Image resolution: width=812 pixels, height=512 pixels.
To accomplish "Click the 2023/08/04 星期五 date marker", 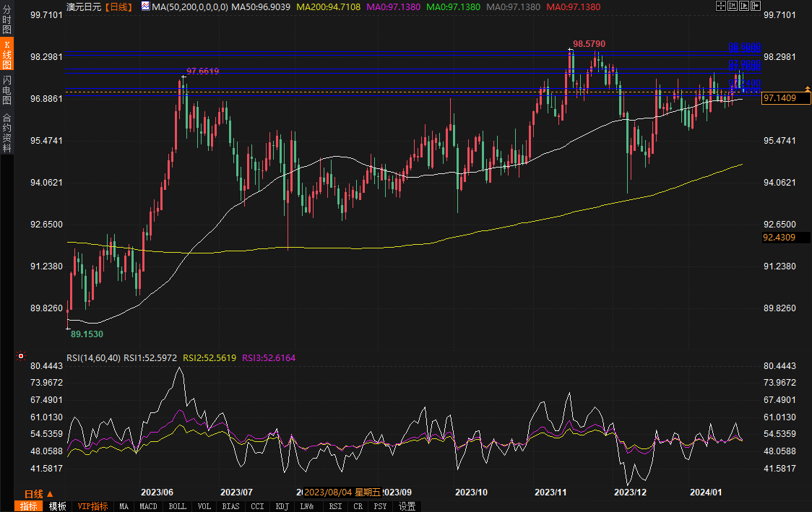I will [x=342, y=492].
